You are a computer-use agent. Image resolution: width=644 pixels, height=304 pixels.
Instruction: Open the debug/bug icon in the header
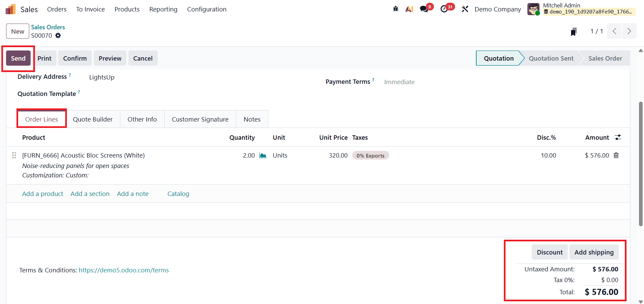point(396,9)
